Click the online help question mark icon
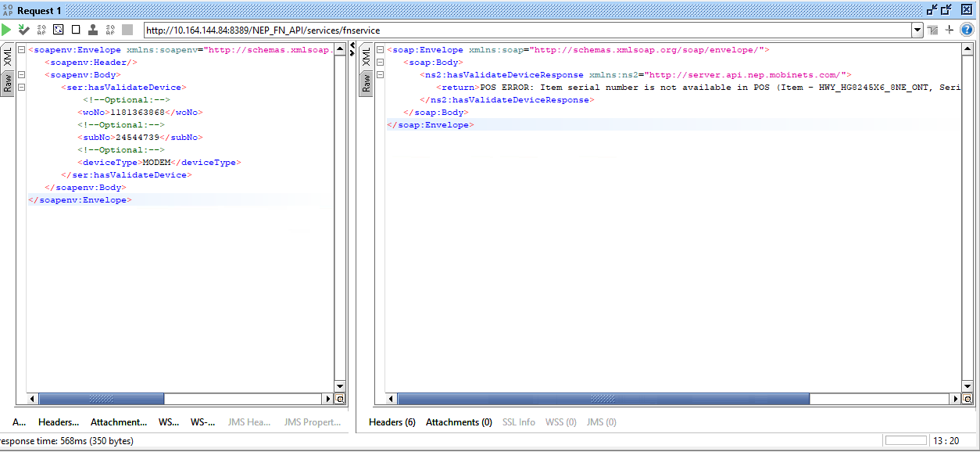The width and height of the screenshot is (980, 452). tap(967, 30)
